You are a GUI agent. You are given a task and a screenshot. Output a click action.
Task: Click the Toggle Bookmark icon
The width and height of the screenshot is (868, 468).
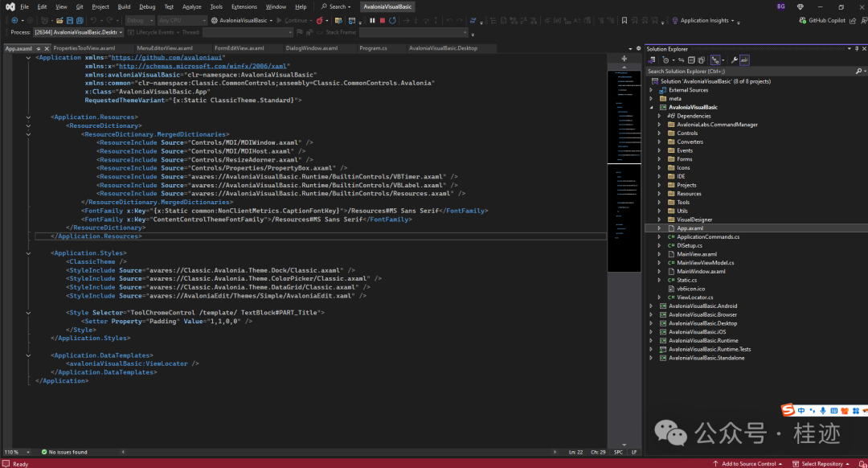coord(624,20)
